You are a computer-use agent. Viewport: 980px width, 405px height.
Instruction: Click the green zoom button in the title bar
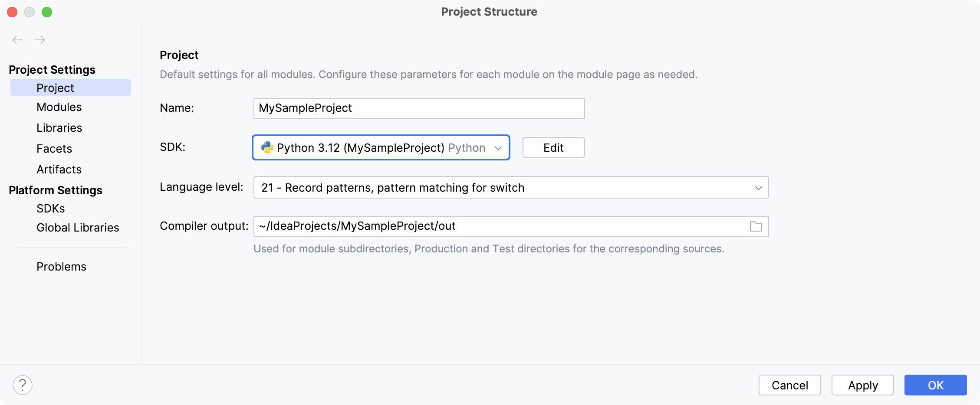pyautogui.click(x=48, y=12)
